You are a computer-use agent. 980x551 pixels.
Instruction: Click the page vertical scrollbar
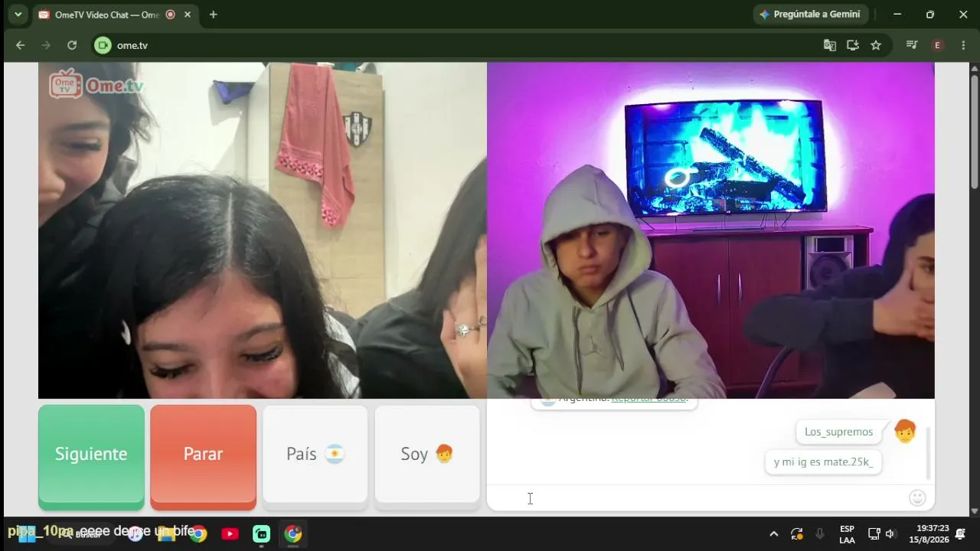[975, 130]
